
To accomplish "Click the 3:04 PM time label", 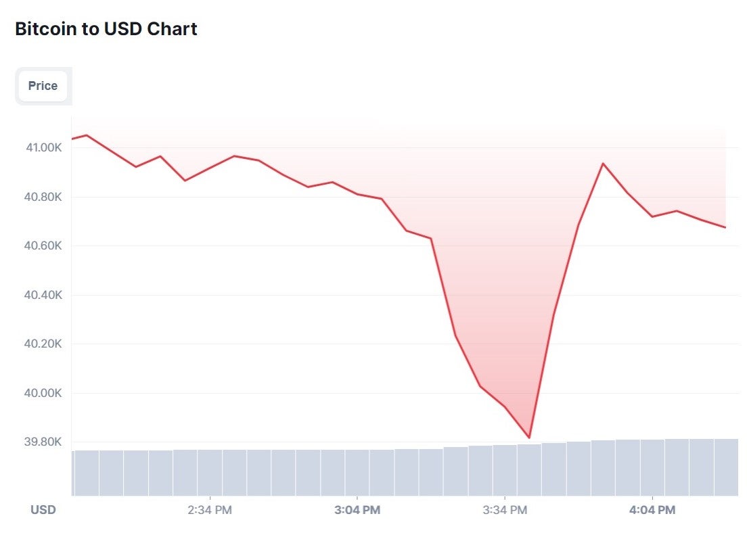I will pos(357,510).
